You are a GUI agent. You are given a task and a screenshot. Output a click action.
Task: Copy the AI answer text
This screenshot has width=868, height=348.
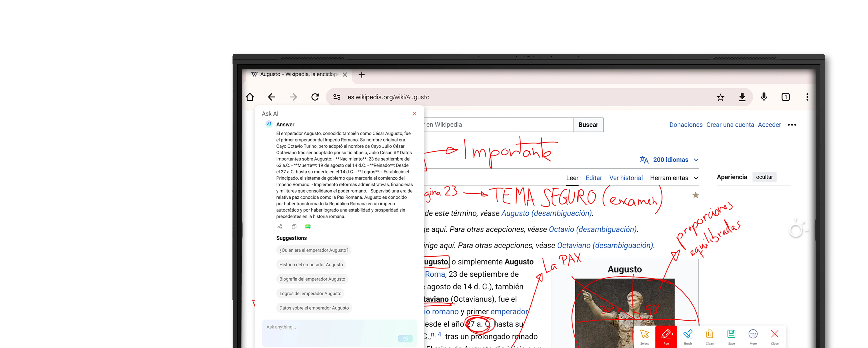tap(294, 227)
